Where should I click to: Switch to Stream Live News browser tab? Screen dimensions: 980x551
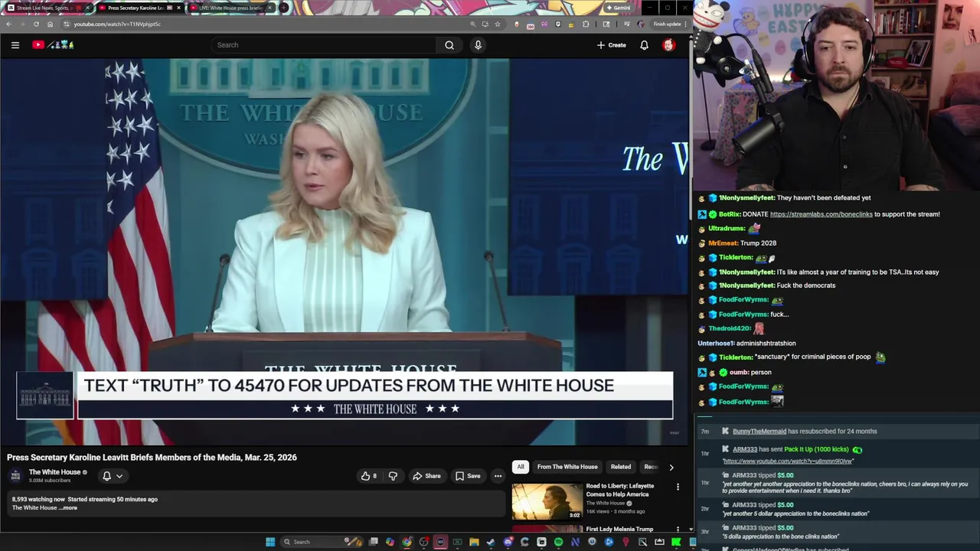pos(47,8)
